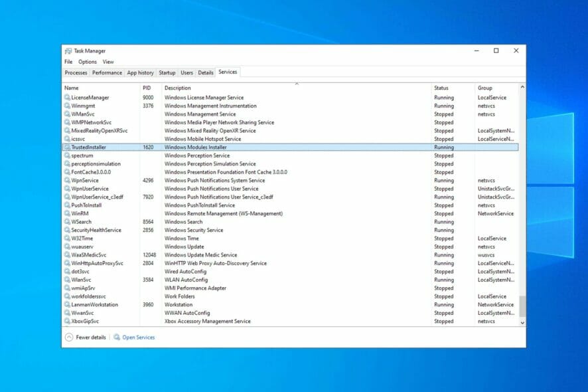Click the WMPNetworkSvc service gear icon
The image size is (588, 392).
click(x=67, y=122)
